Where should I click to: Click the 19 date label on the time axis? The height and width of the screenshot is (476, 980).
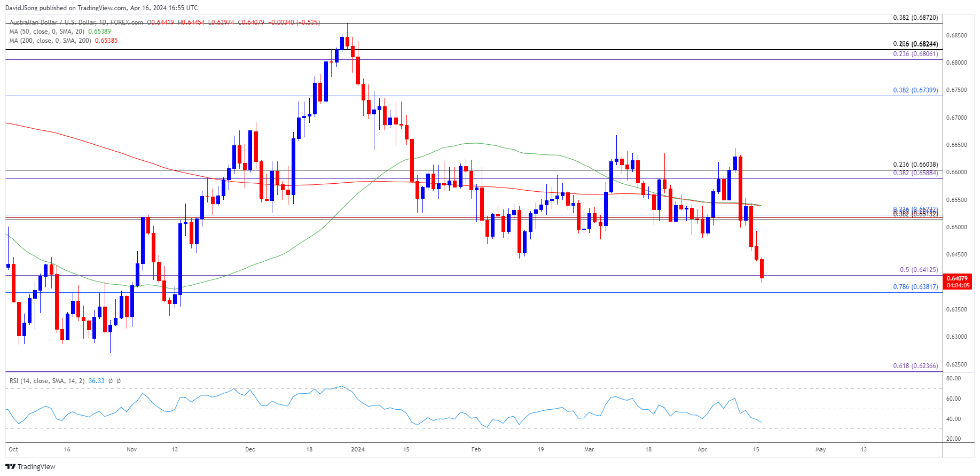(x=541, y=450)
